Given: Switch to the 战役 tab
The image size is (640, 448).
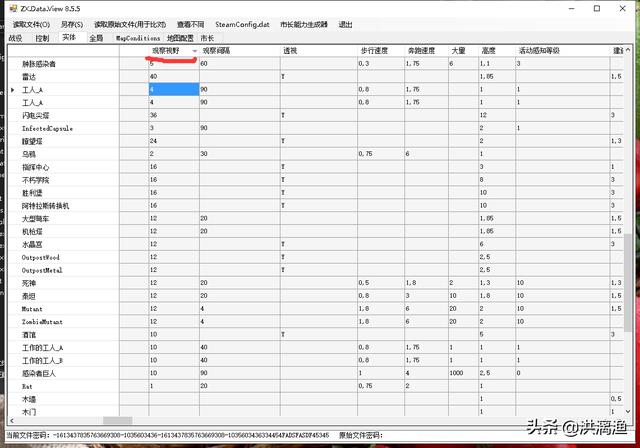Looking at the screenshot, I should (15, 38).
